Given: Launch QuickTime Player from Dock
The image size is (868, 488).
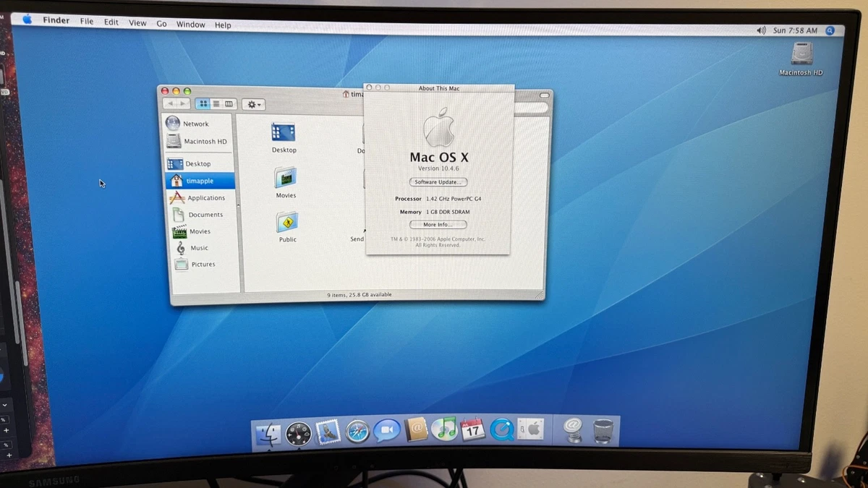Looking at the screenshot, I should coord(501,429).
